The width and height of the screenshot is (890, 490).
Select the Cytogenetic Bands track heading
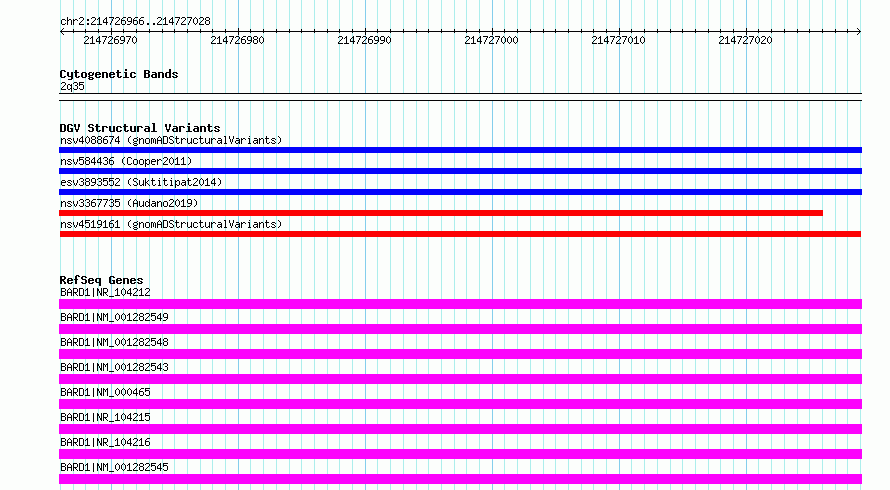pyautogui.click(x=119, y=74)
